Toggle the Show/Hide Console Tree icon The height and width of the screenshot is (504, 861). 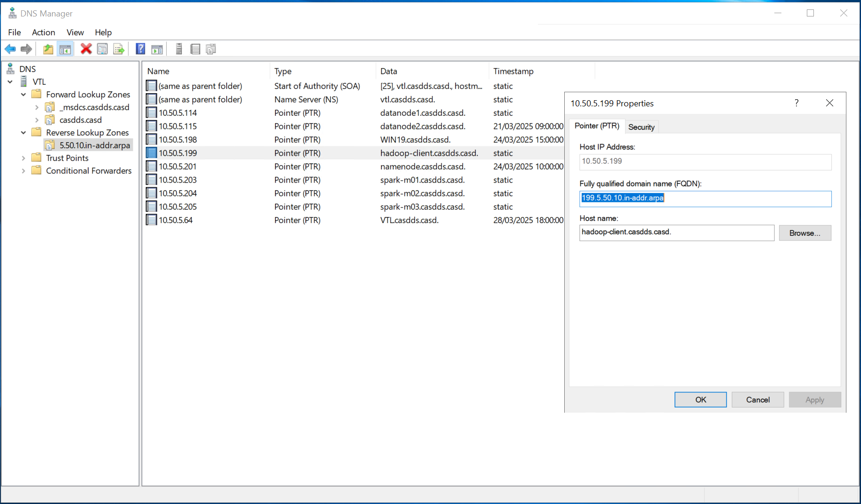tap(65, 48)
